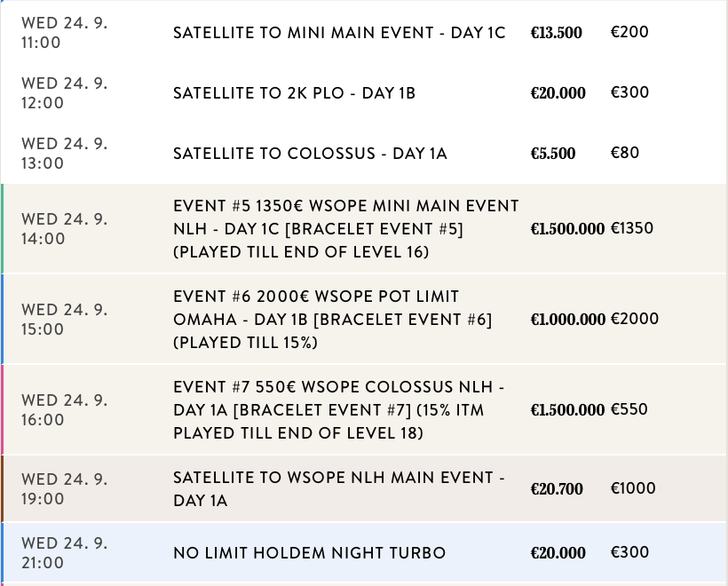This screenshot has width=728, height=586.
Task: Click the €20.700 guarantee amount
Action: (x=556, y=489)
